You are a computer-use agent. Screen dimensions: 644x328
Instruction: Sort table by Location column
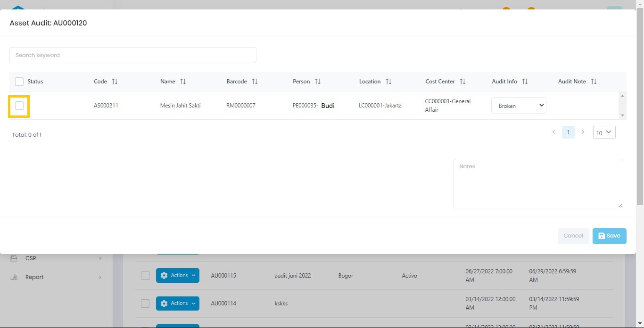coord(388,82)
